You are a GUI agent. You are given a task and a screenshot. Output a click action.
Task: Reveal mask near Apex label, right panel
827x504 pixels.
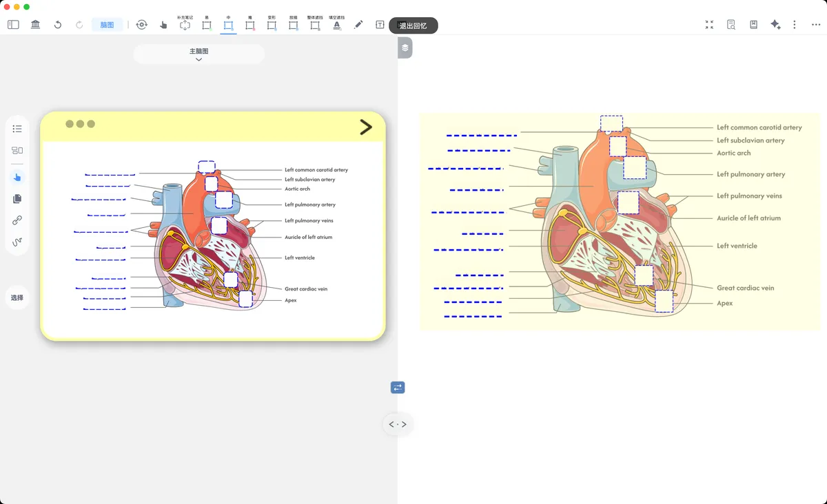click(x=664, y=302)
